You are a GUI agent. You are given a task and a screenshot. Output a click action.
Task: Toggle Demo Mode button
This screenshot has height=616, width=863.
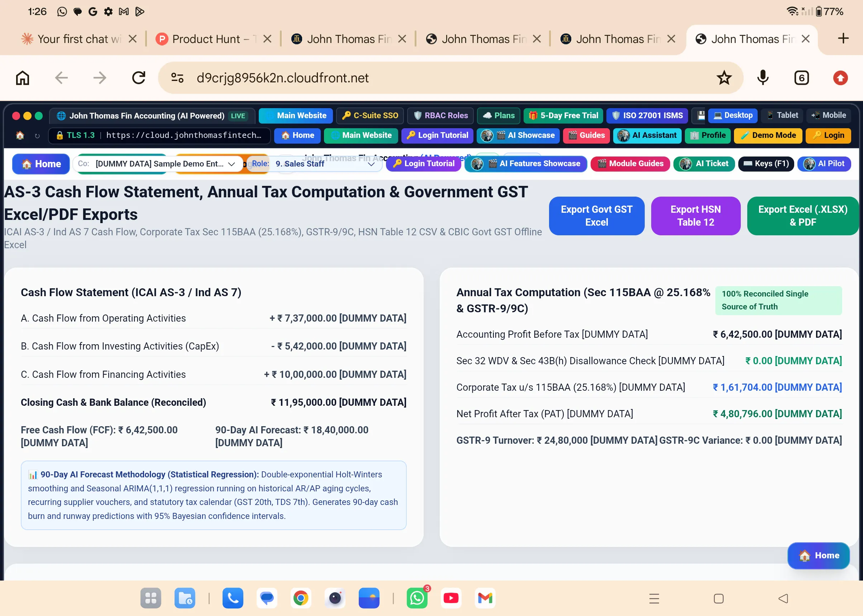point(768,135)
